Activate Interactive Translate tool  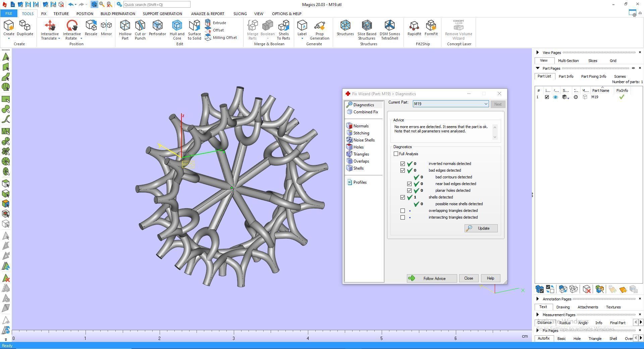(50, 30)
